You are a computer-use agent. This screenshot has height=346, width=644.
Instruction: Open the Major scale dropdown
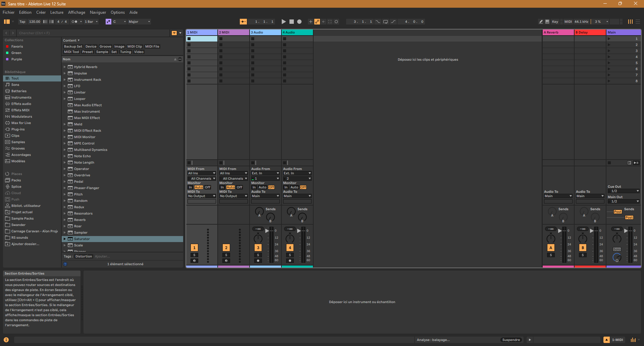139,22
